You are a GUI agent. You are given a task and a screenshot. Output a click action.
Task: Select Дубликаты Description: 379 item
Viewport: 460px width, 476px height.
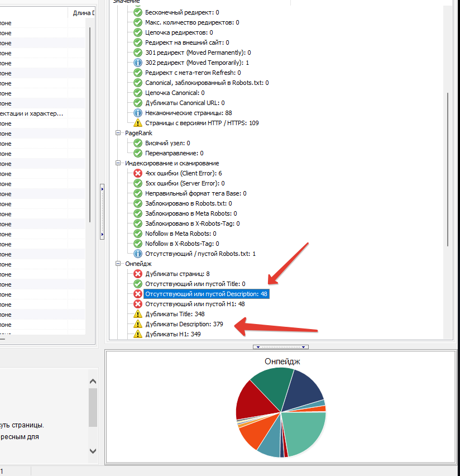coord(184,324)
